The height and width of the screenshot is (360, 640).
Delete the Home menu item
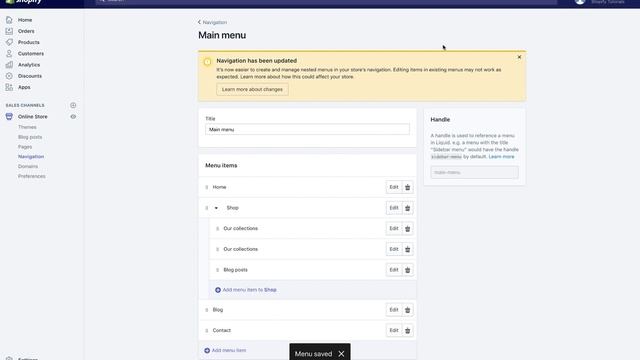coord(407,187)
